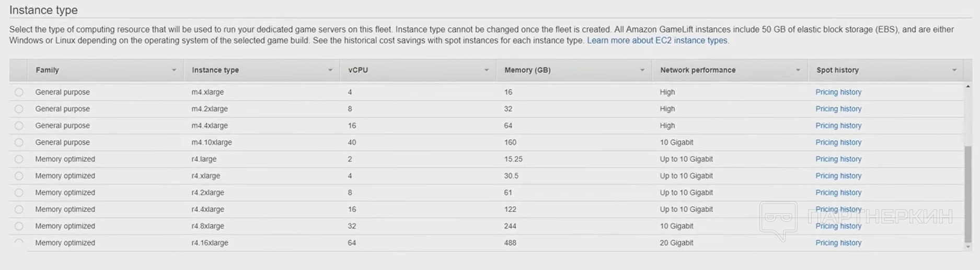Show Pricing history for r4.xlarge
Viewport: 980px width, 270px height.
tap(838, 176)
